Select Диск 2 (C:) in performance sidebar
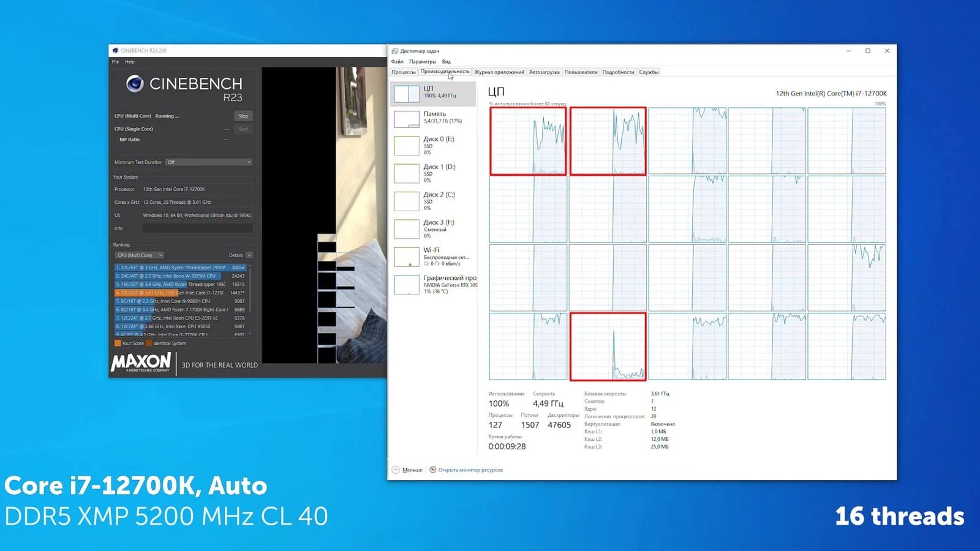The width and height of the screenshot is (980, 551). (433, 201)
